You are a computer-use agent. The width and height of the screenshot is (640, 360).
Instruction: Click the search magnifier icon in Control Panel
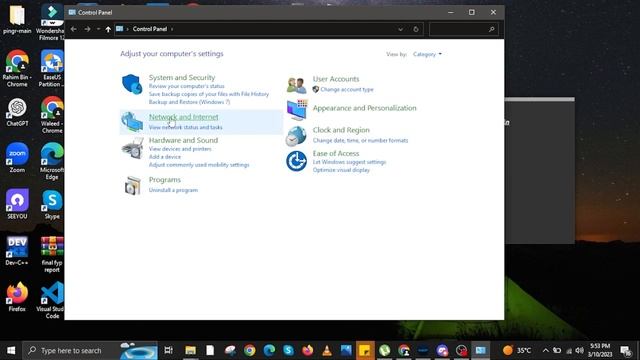point(491,29)
